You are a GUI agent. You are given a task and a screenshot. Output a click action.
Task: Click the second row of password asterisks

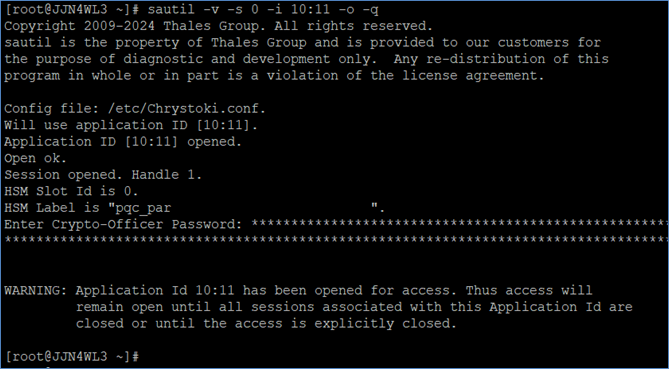pos(336,241)
